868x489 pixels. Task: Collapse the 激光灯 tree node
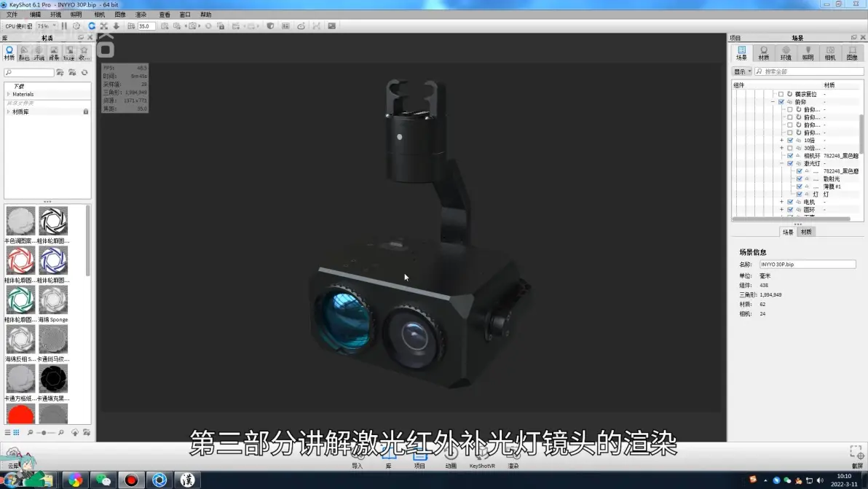tap(781, 164)
